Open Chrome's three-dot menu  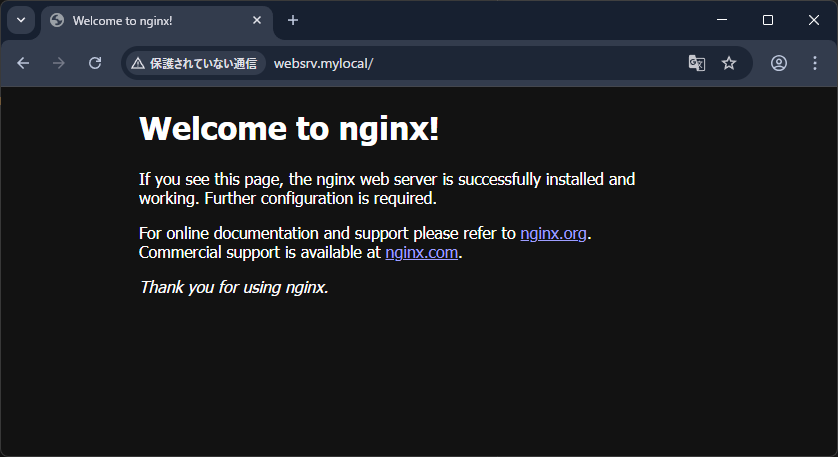[x=814, y=63]
